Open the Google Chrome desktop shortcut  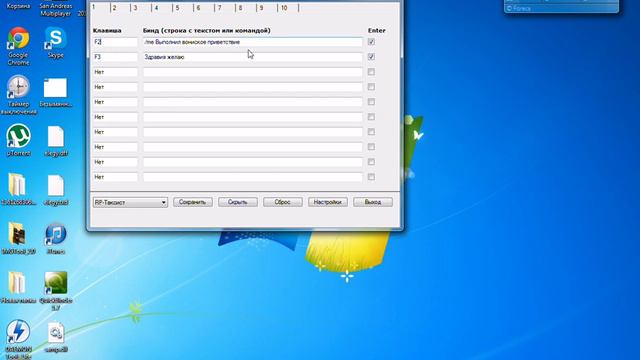tap(18, 45)
